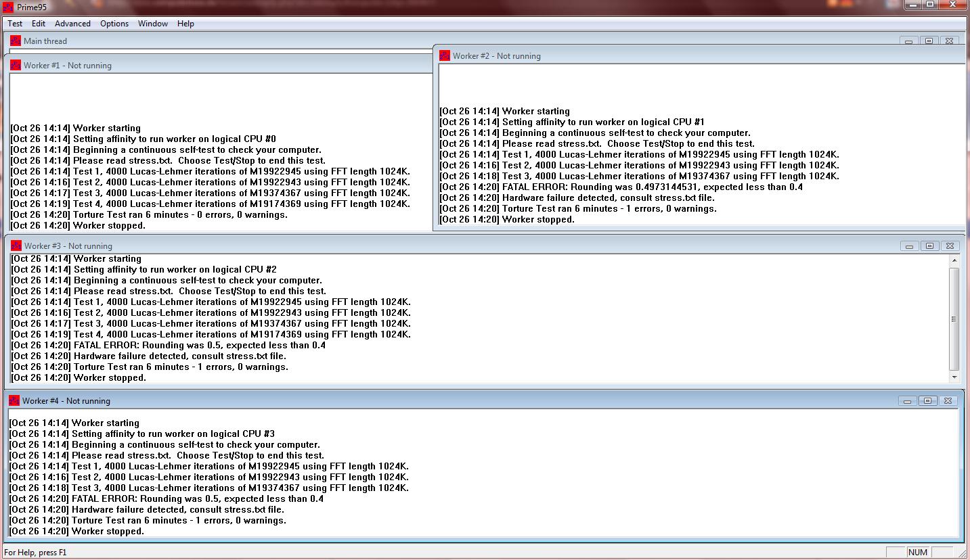Viewport: 970px width, 560px height.
Task: Click Worker #1 logical CPU #0 affinity line
Action: (x=143, y=139)
